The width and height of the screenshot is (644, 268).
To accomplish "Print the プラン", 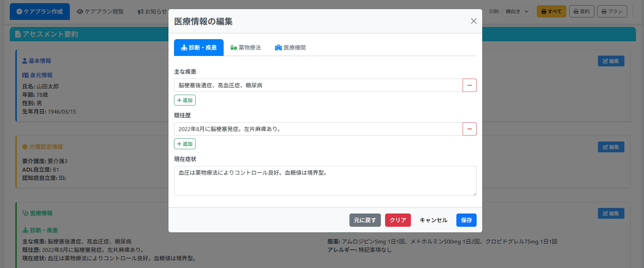I will pyautogui.click(x=612, y=12).
